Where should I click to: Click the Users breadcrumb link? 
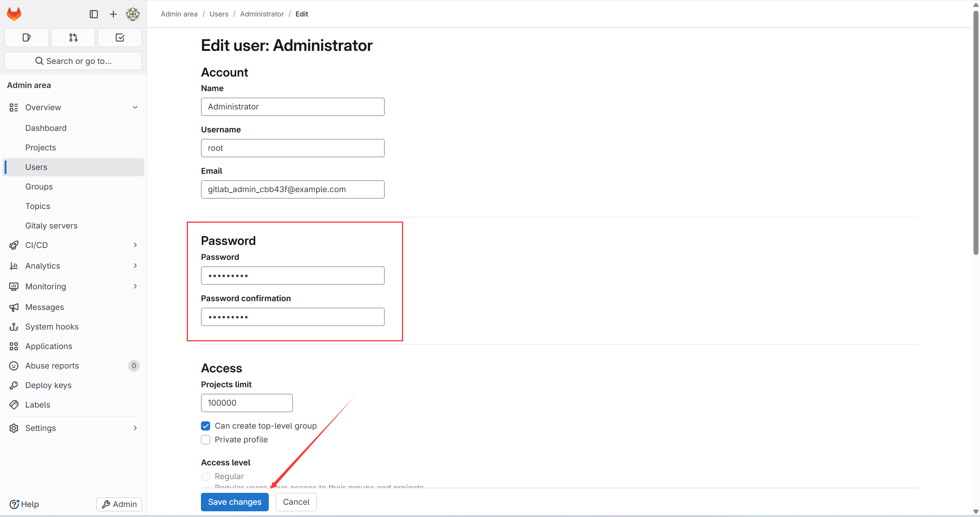point(219,14)
